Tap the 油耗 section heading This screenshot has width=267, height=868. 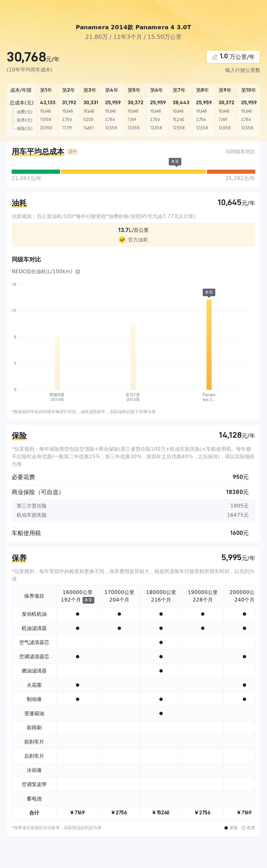pyautogui.click(x=19, y=203)
